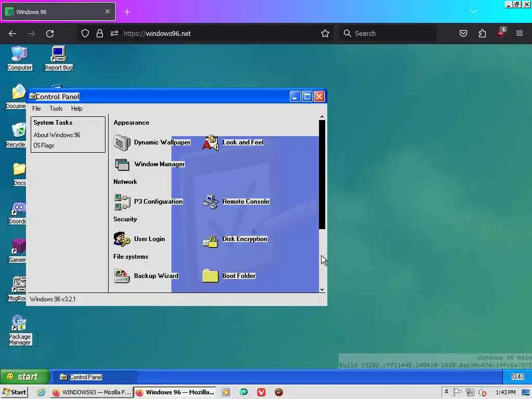Open the Dynamic Wallpaper applet
532x399 pixels.
[x=152, y=142]
